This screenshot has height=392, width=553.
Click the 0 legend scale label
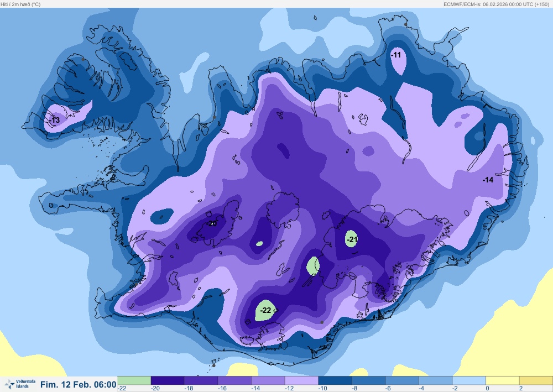(x=487, y=389)
